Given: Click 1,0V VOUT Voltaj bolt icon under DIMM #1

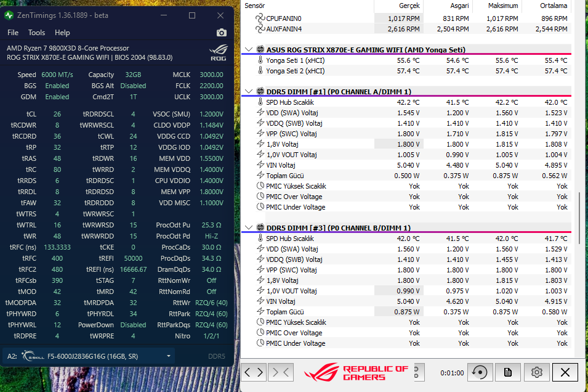Looking at the screenshot, I should 260,154.
